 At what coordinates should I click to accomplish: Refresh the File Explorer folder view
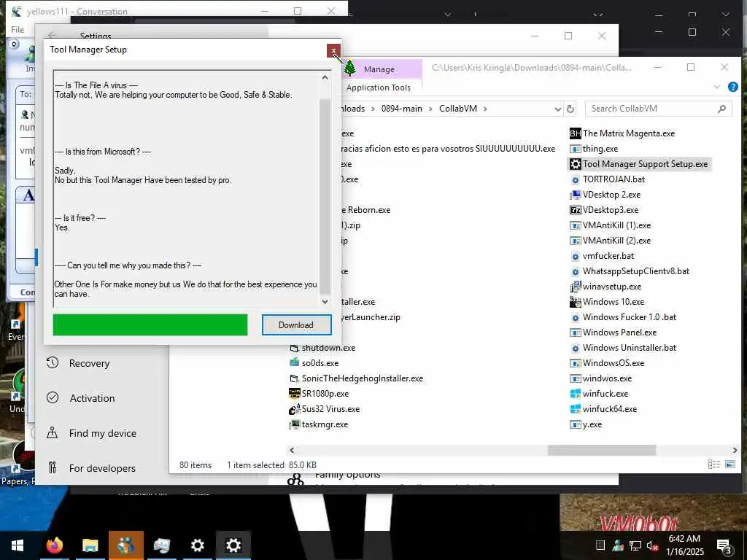click(570, 109)
